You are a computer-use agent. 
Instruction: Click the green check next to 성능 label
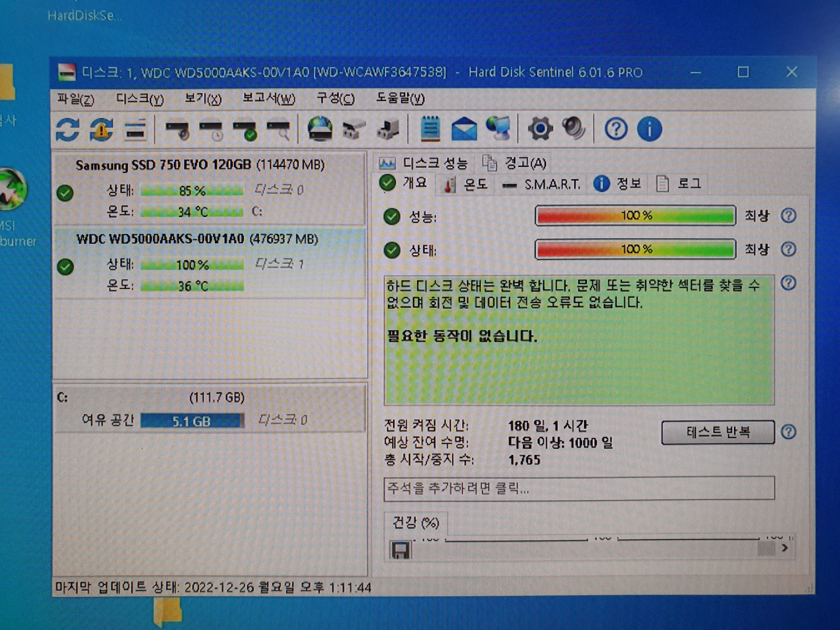391,217
